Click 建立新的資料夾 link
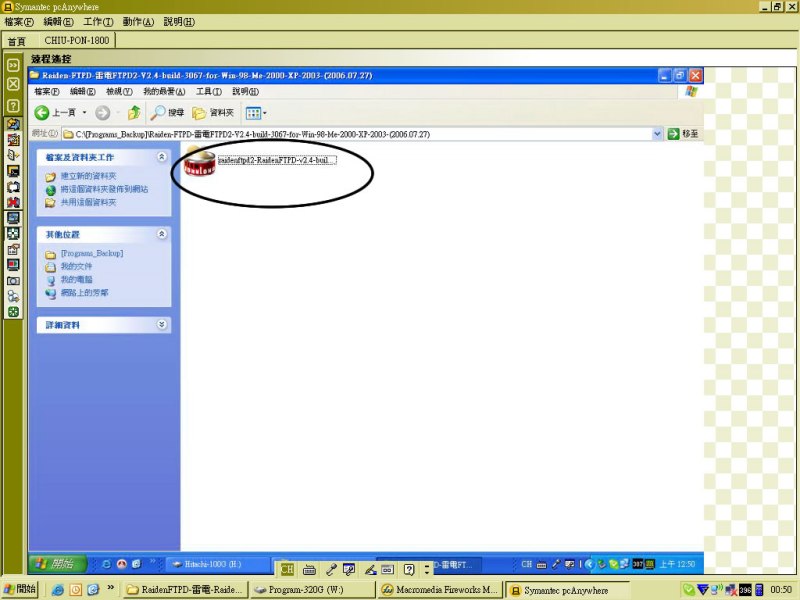The height and width of the screenshot is (600, 800). tap(88, 176)
